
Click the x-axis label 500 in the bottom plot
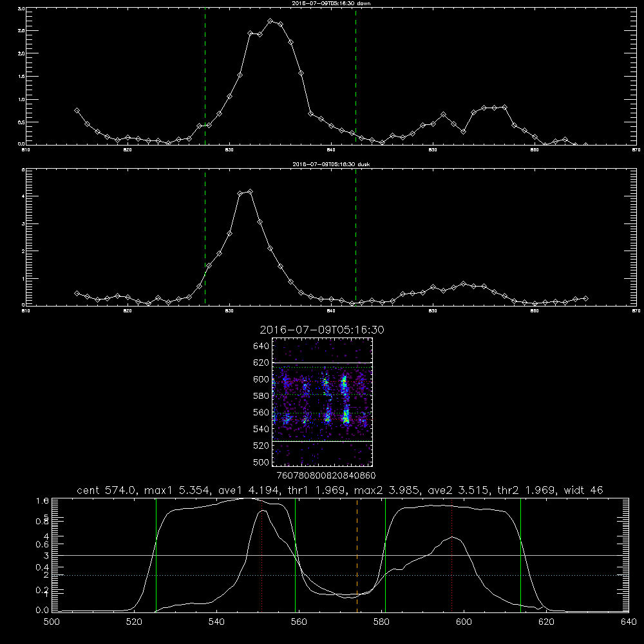(52, 622)
